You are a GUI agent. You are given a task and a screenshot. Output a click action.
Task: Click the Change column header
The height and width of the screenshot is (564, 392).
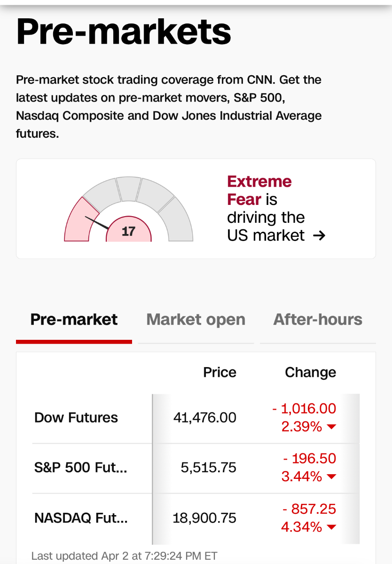tap(310, 372)
